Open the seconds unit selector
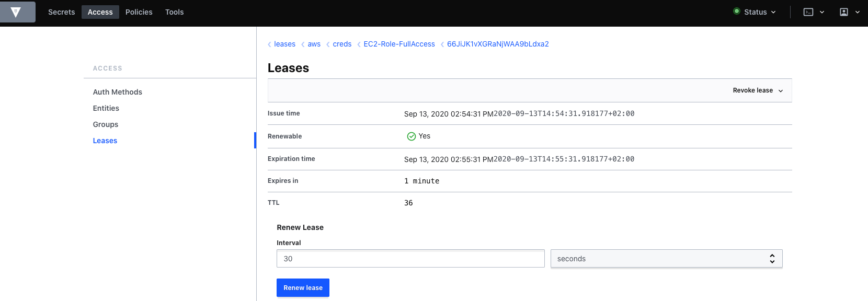The width and height of the screenshot is (868, 301). click(x=667, y=259)
